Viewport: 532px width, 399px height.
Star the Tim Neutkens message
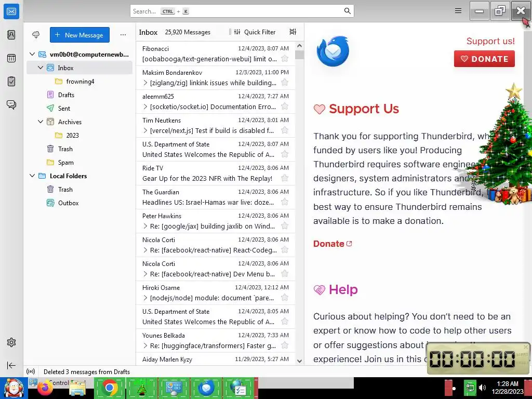(x=285, y=130)
